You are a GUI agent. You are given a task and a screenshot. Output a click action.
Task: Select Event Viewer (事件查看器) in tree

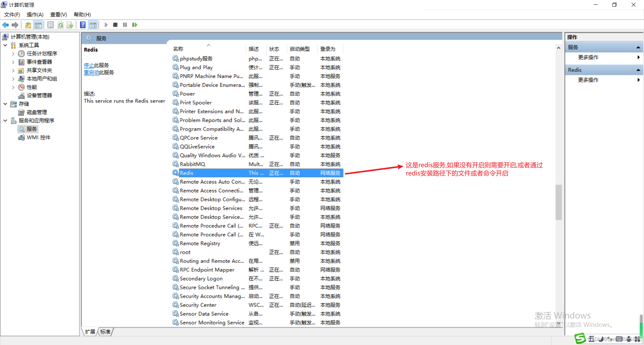(x=39, y=62)
